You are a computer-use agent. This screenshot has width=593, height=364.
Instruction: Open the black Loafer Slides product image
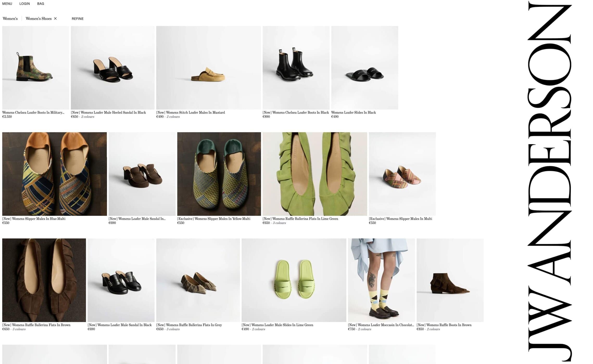364,68
